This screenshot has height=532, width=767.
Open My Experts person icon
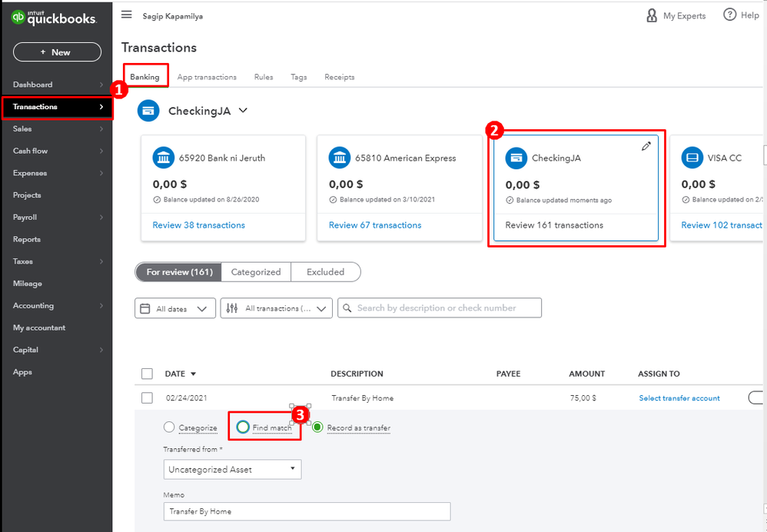coord(652,15)
